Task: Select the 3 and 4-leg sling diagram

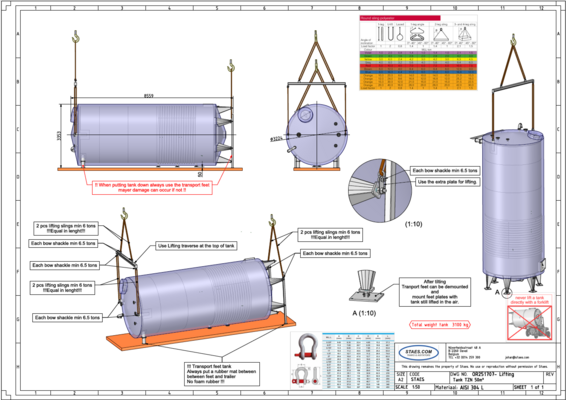Action: (465, 34)
